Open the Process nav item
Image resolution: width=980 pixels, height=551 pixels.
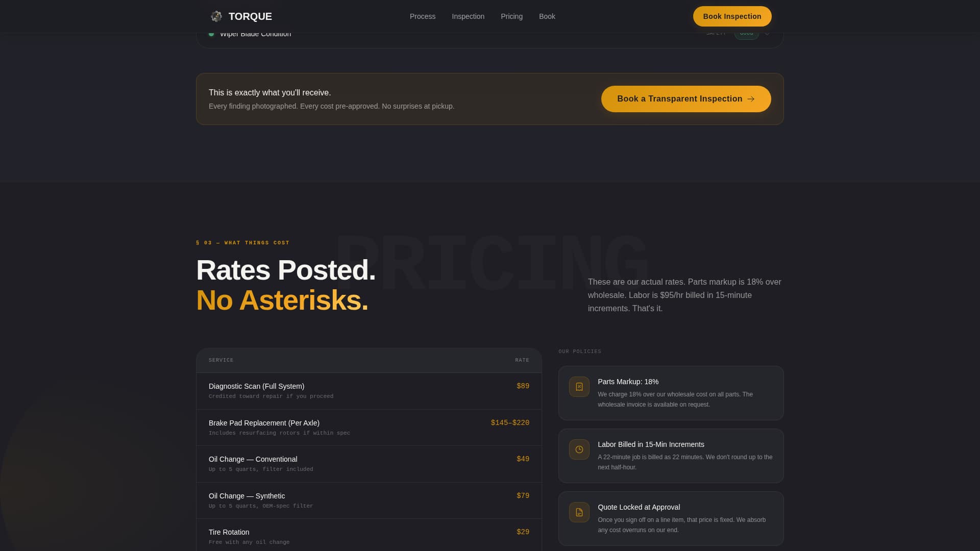point(423,16)
